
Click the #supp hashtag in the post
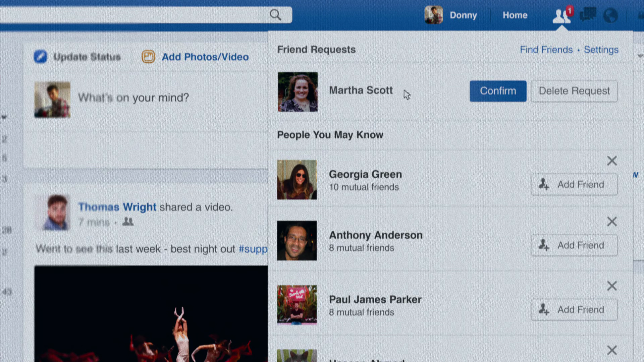tap(253, 249)
